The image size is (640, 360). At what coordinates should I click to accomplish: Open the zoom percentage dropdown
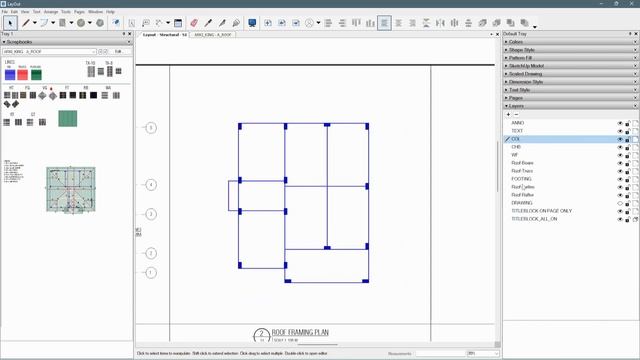coord(496,353)
